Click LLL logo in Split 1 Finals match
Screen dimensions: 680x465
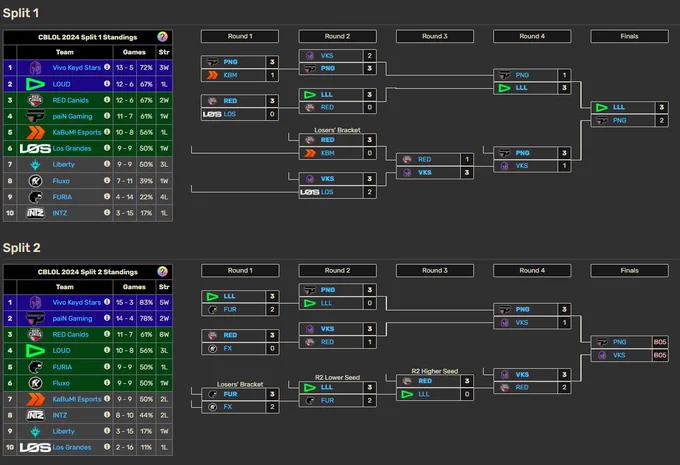click(602, 107)
